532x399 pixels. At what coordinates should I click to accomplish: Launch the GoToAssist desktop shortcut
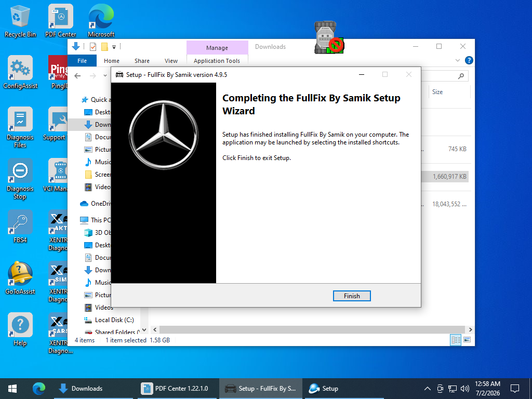[20, 278]
